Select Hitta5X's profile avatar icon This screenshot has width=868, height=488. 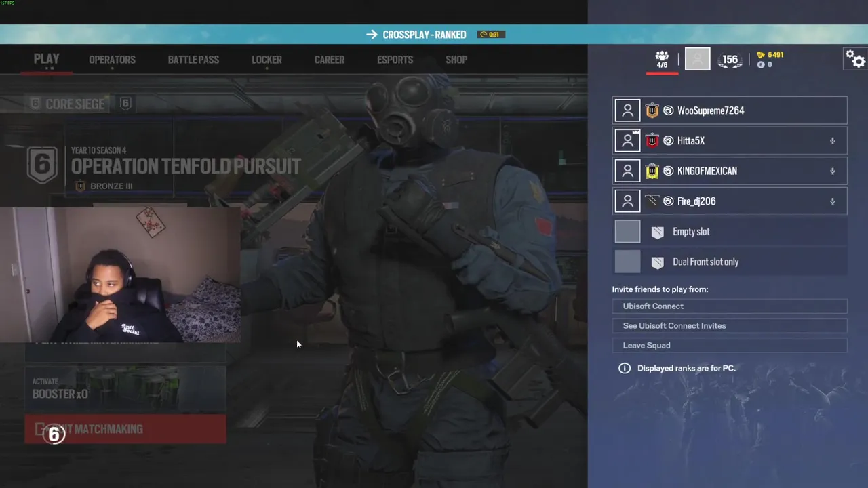coord(627,140)
